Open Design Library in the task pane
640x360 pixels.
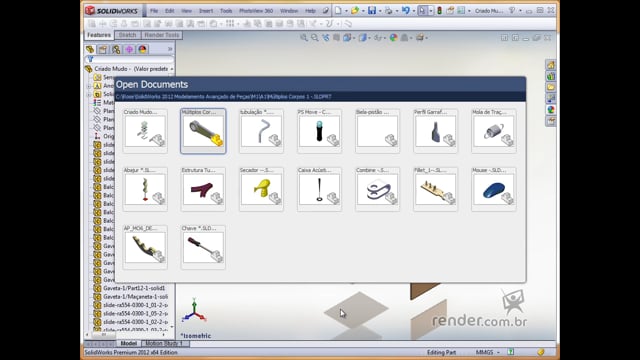[x=551, y=76]
